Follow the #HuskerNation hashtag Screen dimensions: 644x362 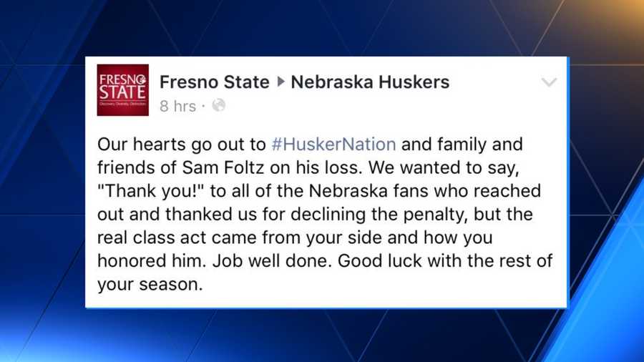click(x=333, y=145)
